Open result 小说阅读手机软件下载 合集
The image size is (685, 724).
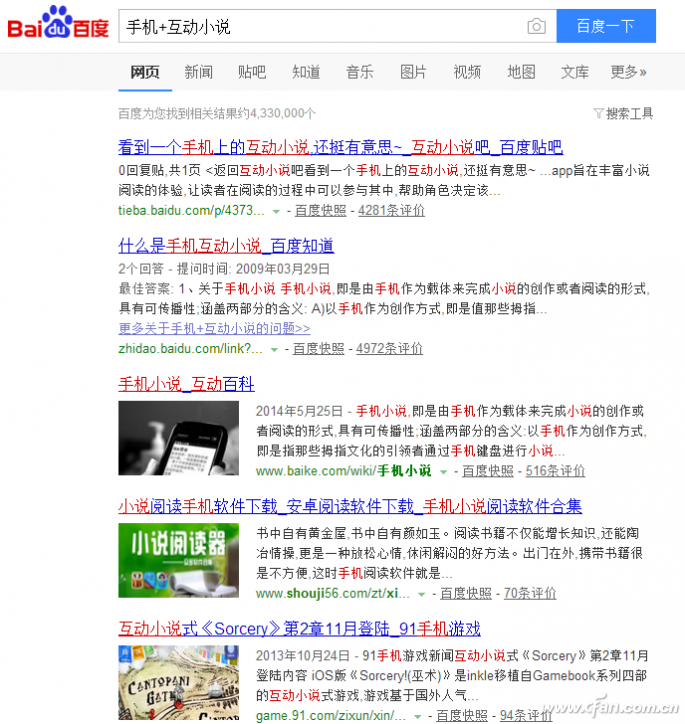(x=350, y=506)
